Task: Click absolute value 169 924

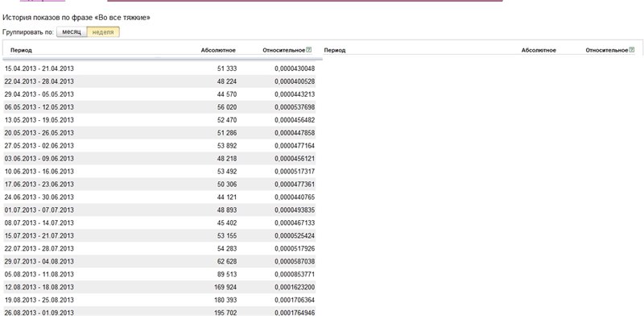Action: 225,287
